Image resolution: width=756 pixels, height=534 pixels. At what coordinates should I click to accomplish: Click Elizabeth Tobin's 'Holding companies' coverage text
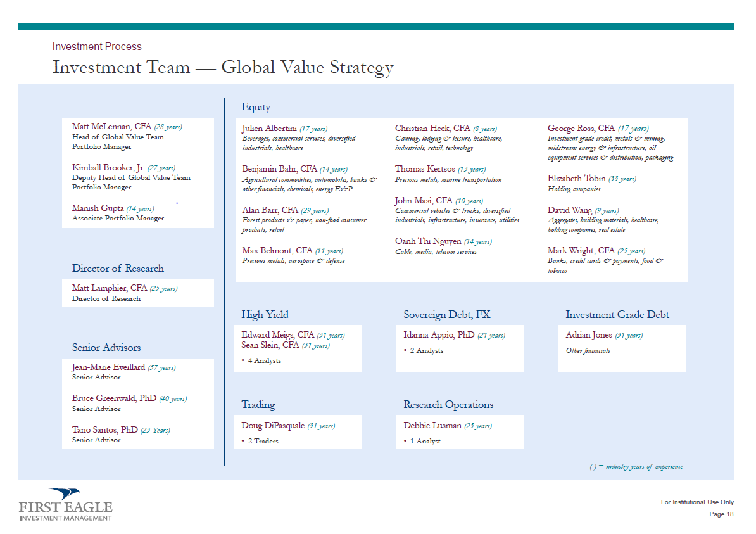pyautogui.click(x=574, y=189)
